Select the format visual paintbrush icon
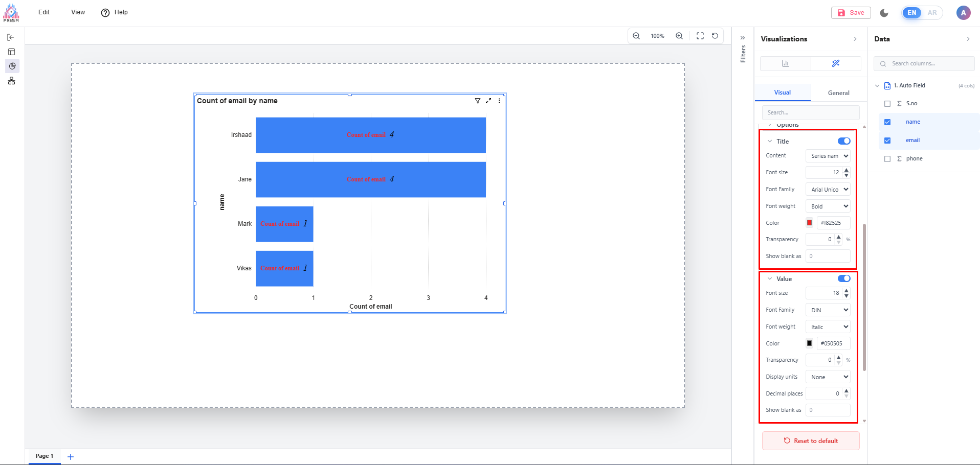 click(836, 63)
